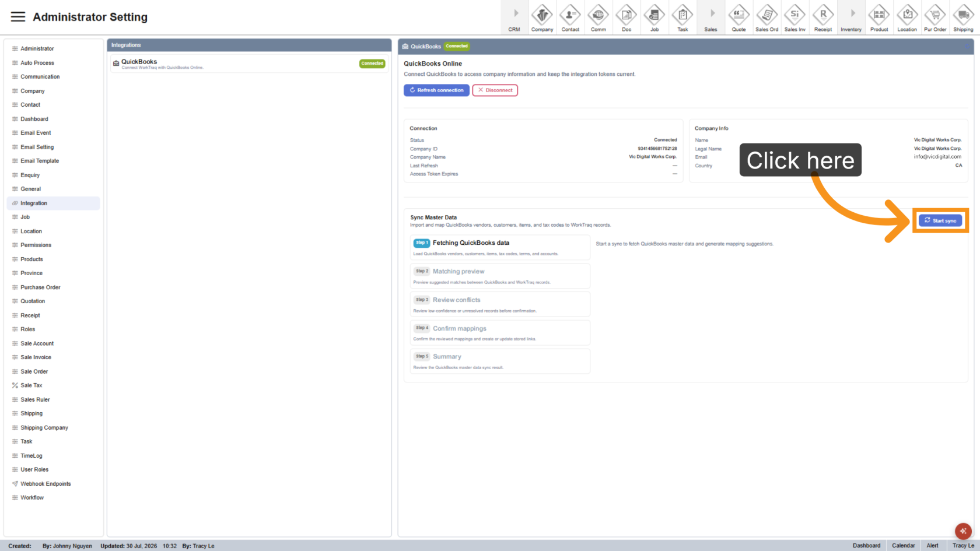Click the Integrations panel header
The width and height of the screenshot is (980, 551).
249,45
